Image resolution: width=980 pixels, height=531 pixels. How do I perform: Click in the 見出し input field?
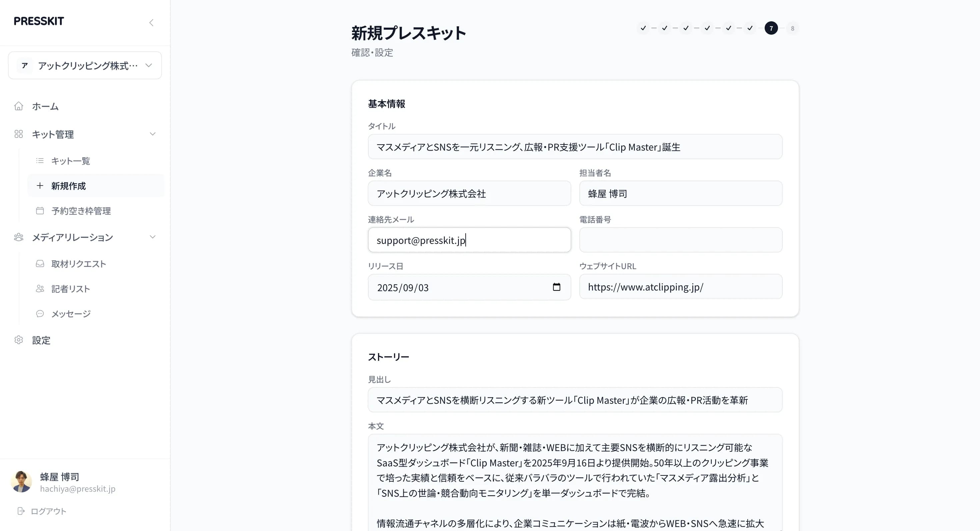[575, 400]
